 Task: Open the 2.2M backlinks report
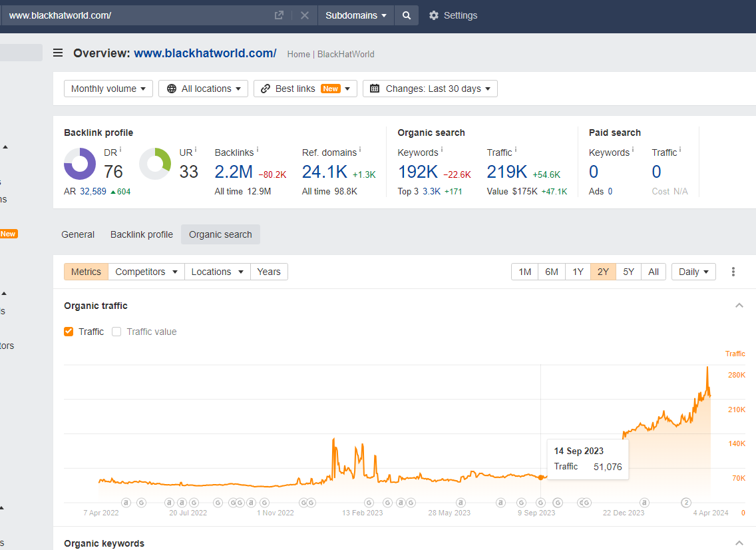(x=234, y=172)
